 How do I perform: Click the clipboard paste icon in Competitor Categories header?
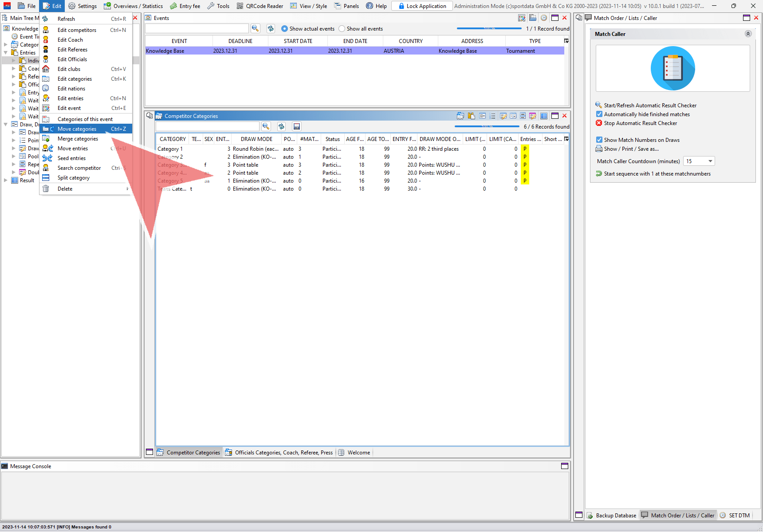[x=471, y=116]
